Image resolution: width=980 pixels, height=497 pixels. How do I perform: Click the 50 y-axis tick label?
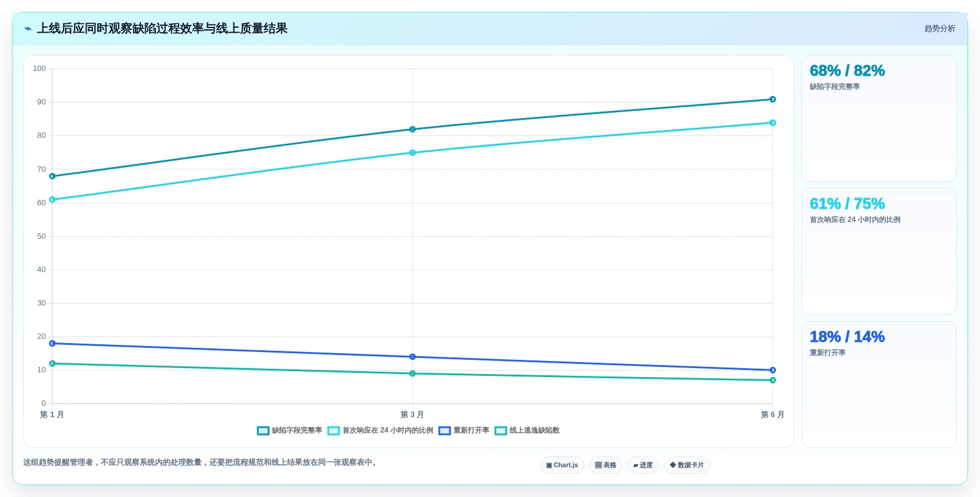pyautogui.click(x=41, y=236)
